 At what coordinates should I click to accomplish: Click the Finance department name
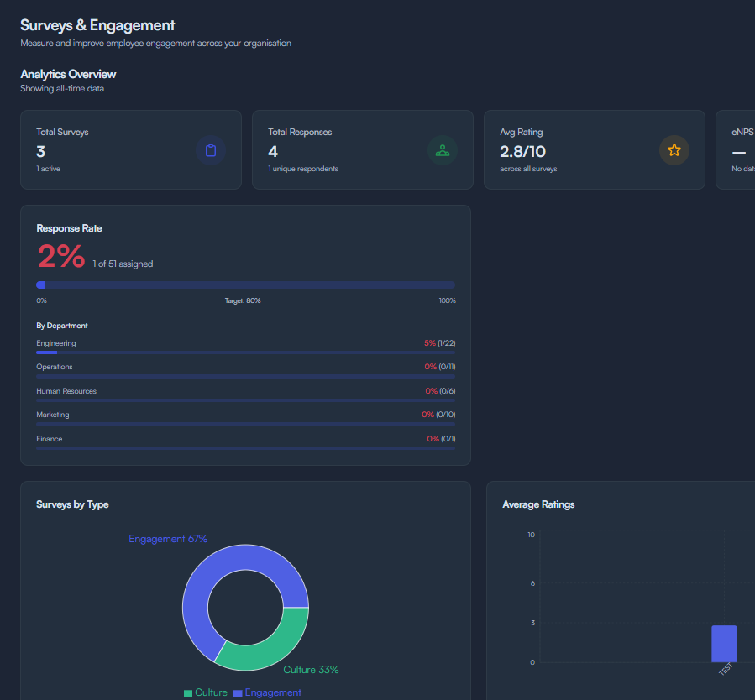click(x=49, y=439)
